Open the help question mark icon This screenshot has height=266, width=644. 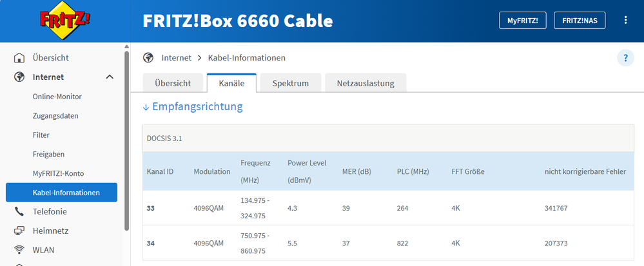tap(625, 58)
